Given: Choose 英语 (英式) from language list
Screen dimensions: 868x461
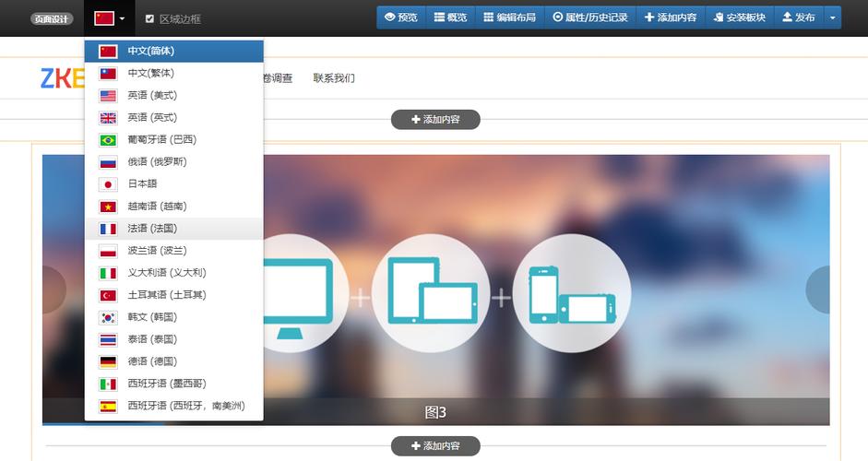Looking at the screenshot, I should (x=173, y=117).
